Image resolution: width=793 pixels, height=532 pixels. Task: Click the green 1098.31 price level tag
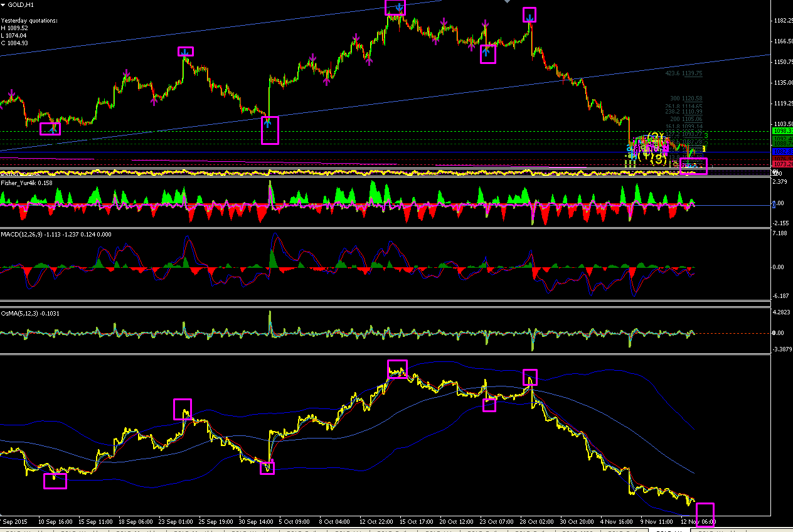pyautogui.click(x=782, y=131)
